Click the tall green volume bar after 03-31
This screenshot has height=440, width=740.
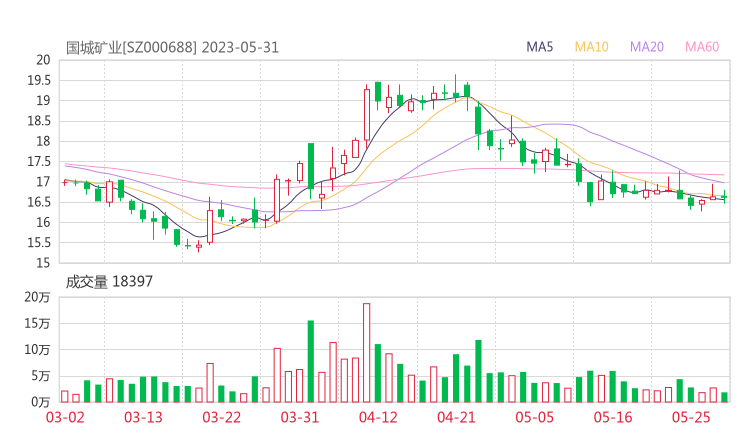(x=311, y=362)
